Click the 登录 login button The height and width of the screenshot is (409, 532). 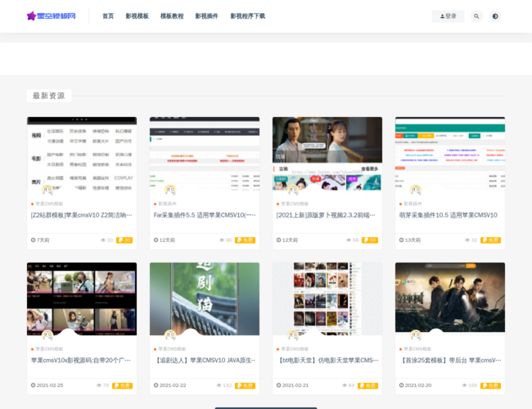pyautogui.click(x=448, y=16)
